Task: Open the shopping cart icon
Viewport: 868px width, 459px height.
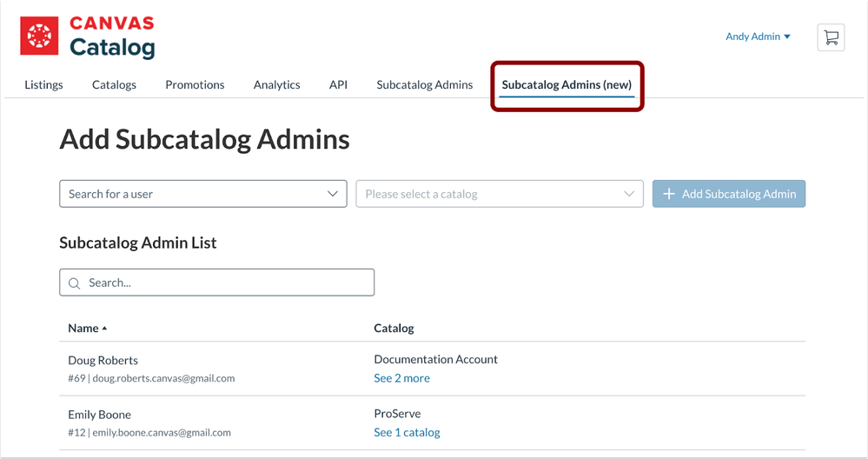Action: (x=831, y=37)
